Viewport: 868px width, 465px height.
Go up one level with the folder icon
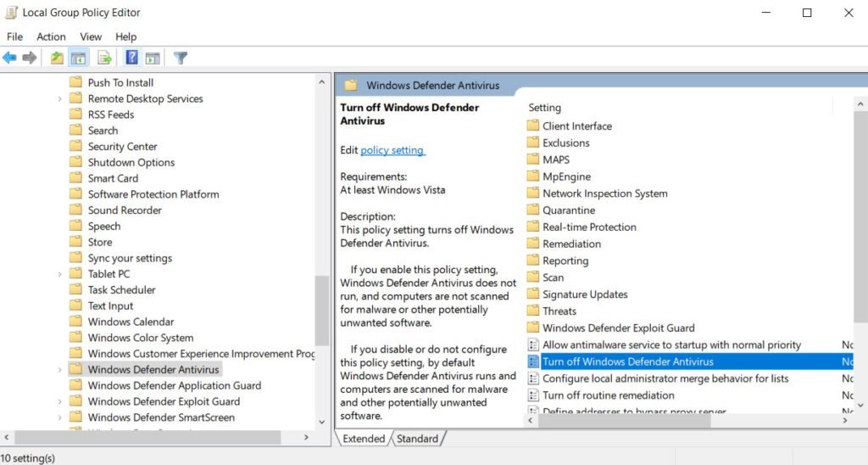point(57,57)
